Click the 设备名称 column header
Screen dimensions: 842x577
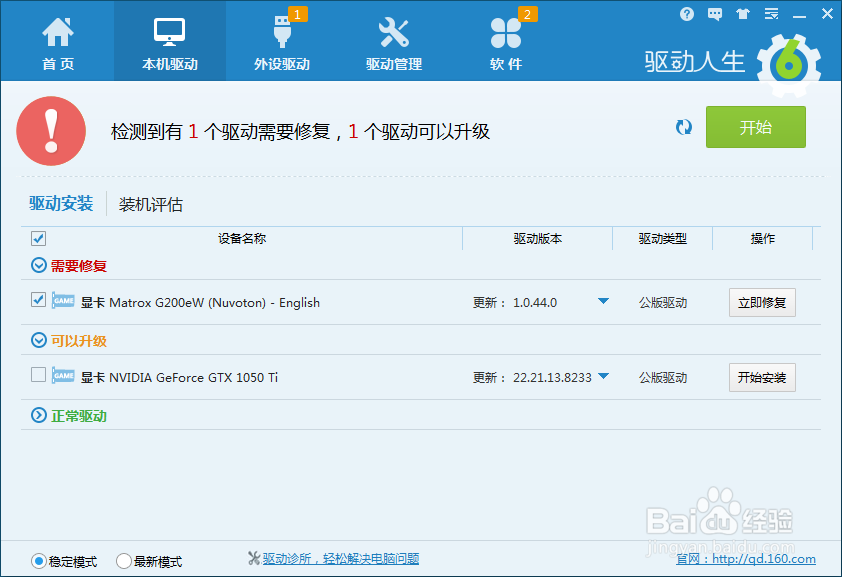242,238
